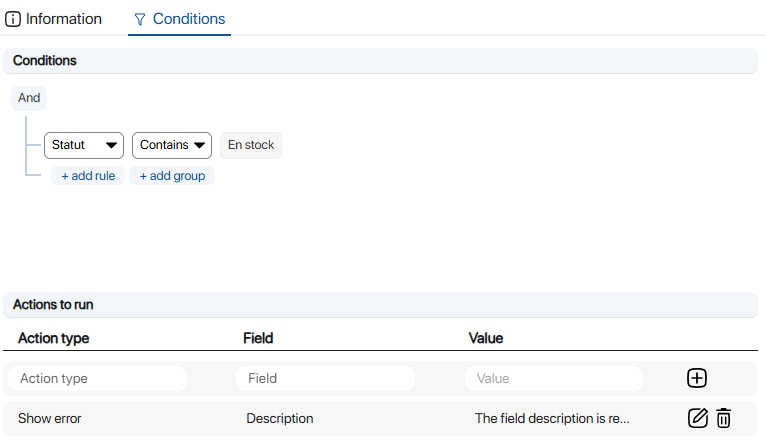Click the Value input box
This screenshot has width=766, height=440.
553,378
